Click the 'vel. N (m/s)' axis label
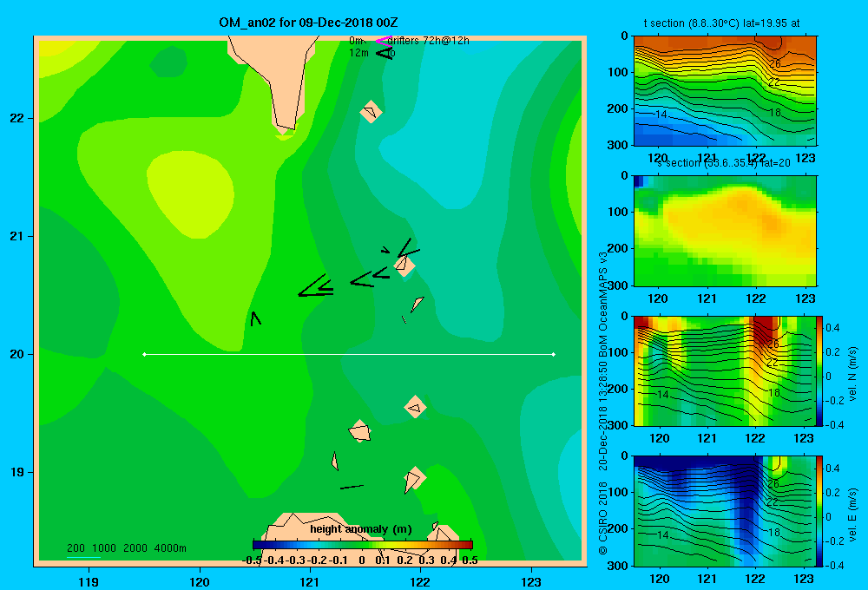The width and height of the screenshot is (868, 590). click(852, 374)
